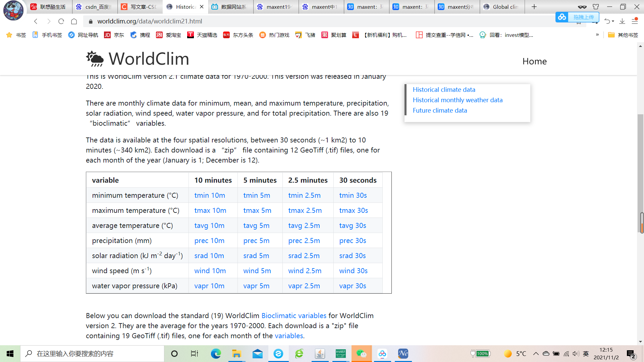Open the bookmarks overflow chevron
The image size is (644, 362).
click(x=597, y=35)
